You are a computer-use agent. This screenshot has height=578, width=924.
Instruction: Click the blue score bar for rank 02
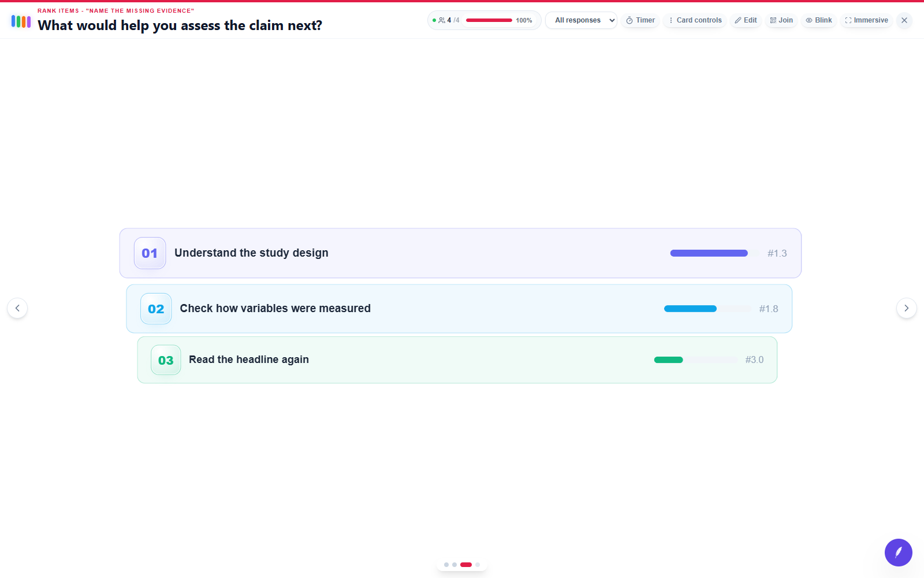click(x=690, y=309)
